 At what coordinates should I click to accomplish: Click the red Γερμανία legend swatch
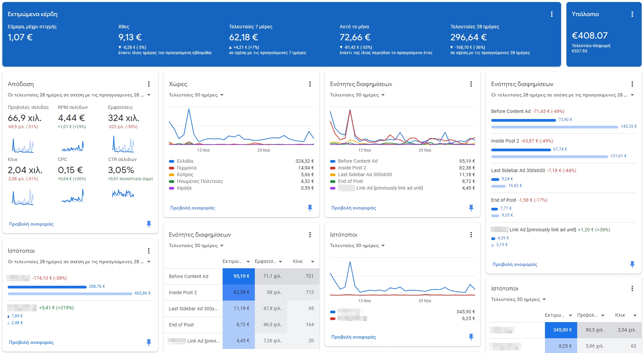172,168
